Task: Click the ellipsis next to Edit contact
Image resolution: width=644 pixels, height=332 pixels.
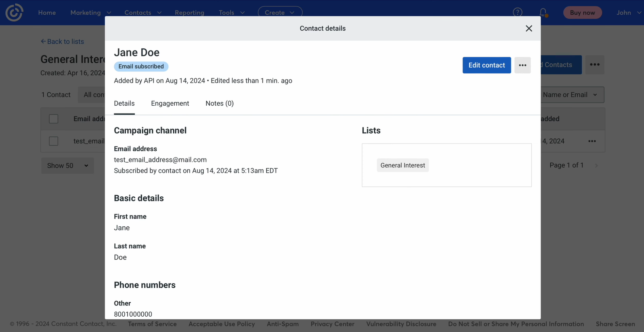Action: click(x=522, y=65)
